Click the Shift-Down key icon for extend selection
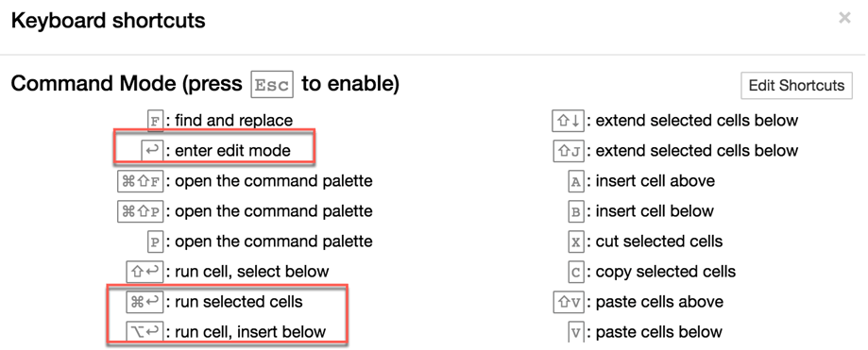The height and width of the screenshot is (350, 868). [569, 121]
